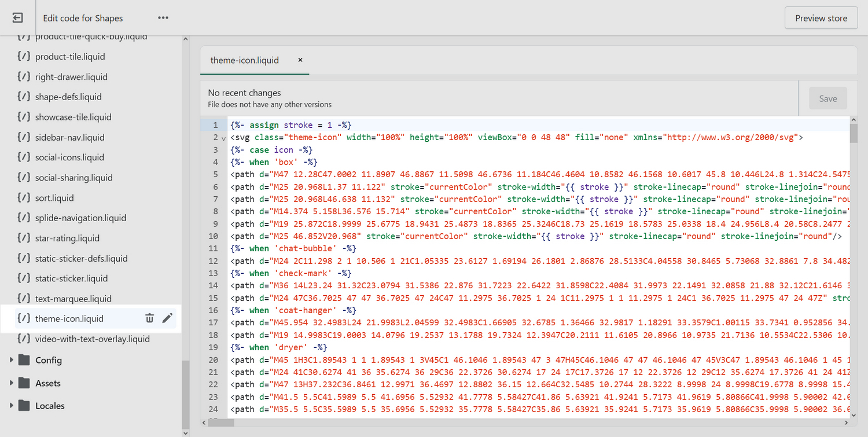Expand the Assets folder
This screenshot has height=437, width=868.
(12, 383)
